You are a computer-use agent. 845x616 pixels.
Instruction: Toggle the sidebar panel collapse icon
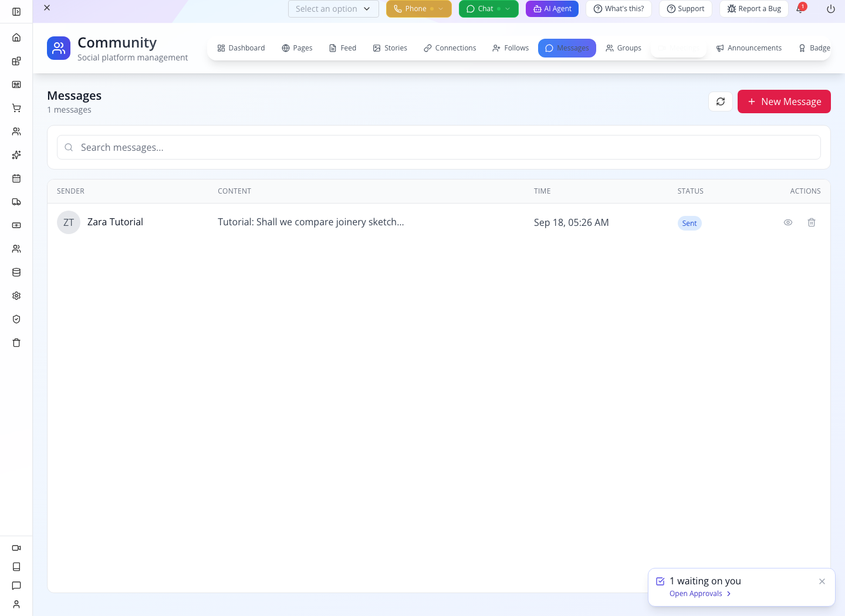[16, 12]
